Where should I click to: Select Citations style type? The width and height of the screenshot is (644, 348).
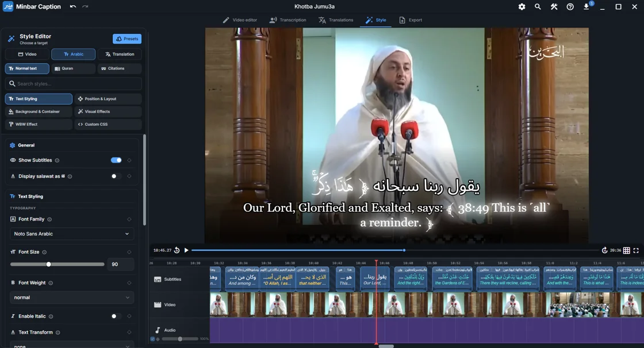click(120, 68)
